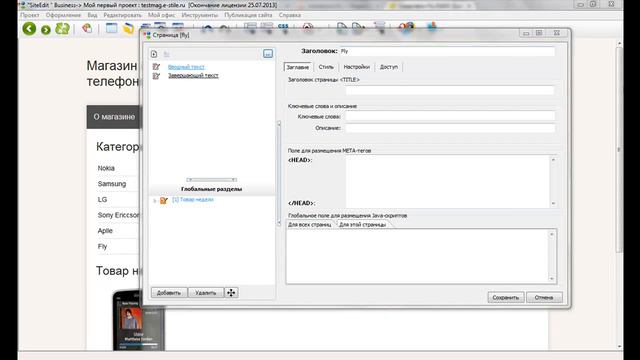Viewport: 640px width, 360px height.
Task: Click inside the Java scripts text area
Action: click(x=417, y=256)
